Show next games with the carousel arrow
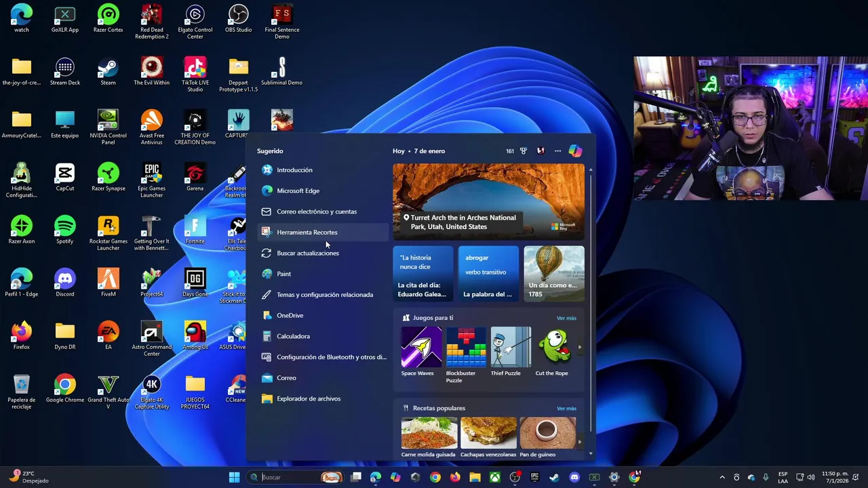 (x=579, y=348)
